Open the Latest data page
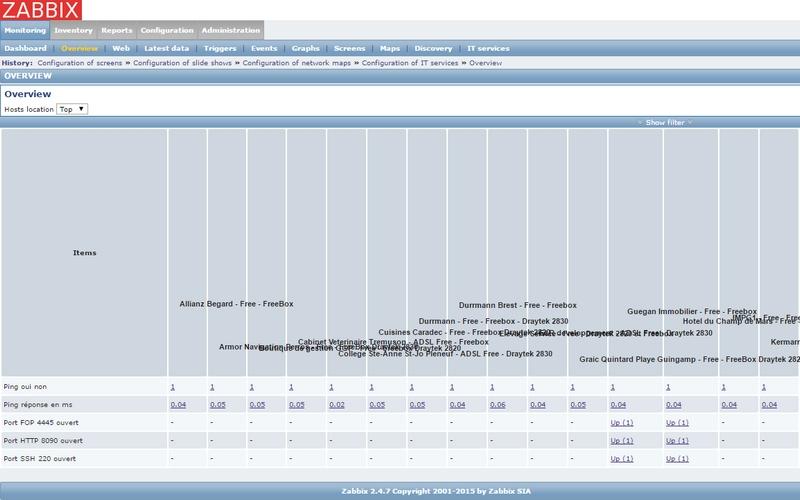 click(166, 48)
